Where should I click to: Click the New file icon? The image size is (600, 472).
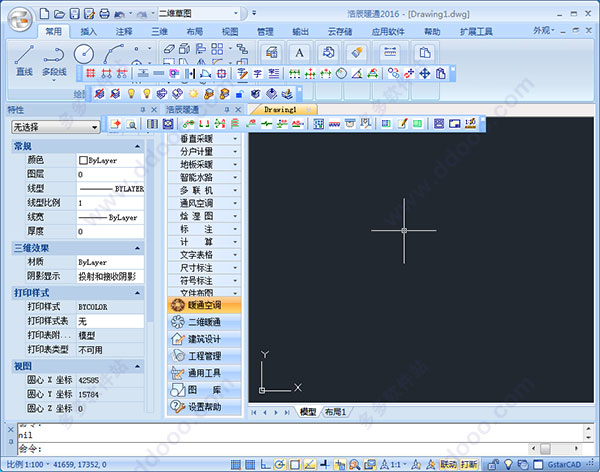click(44, 14)
